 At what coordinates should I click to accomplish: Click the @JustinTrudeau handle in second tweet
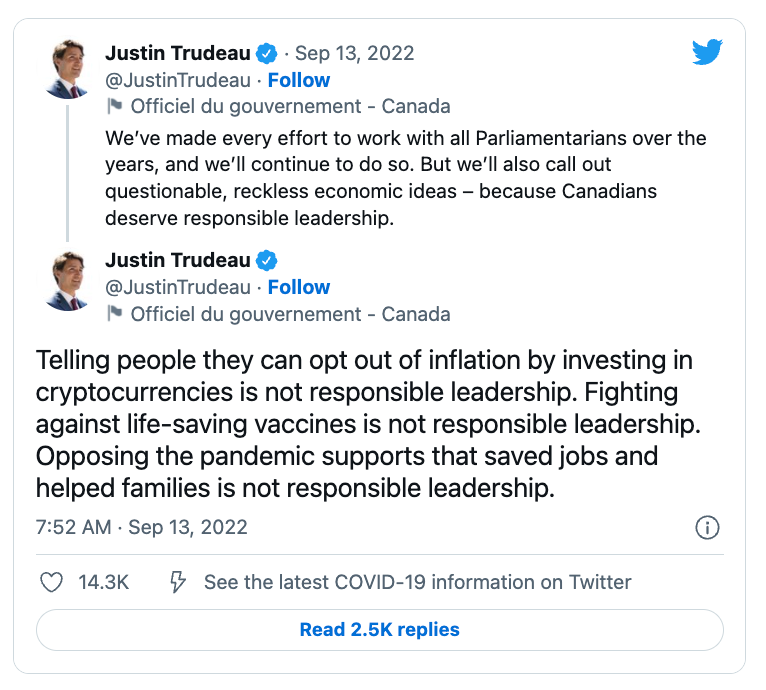point(178,287)
